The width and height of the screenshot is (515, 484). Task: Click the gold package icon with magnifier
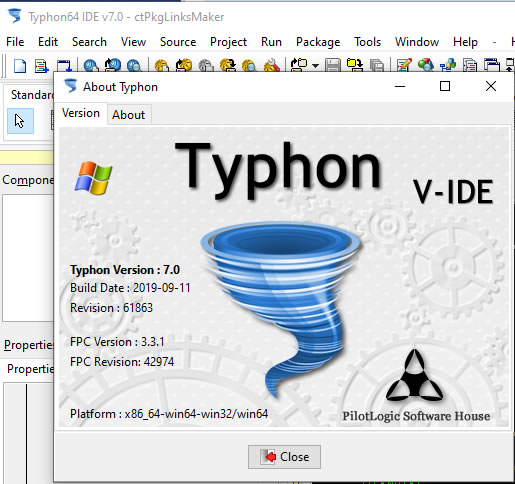tap(249, 65)
